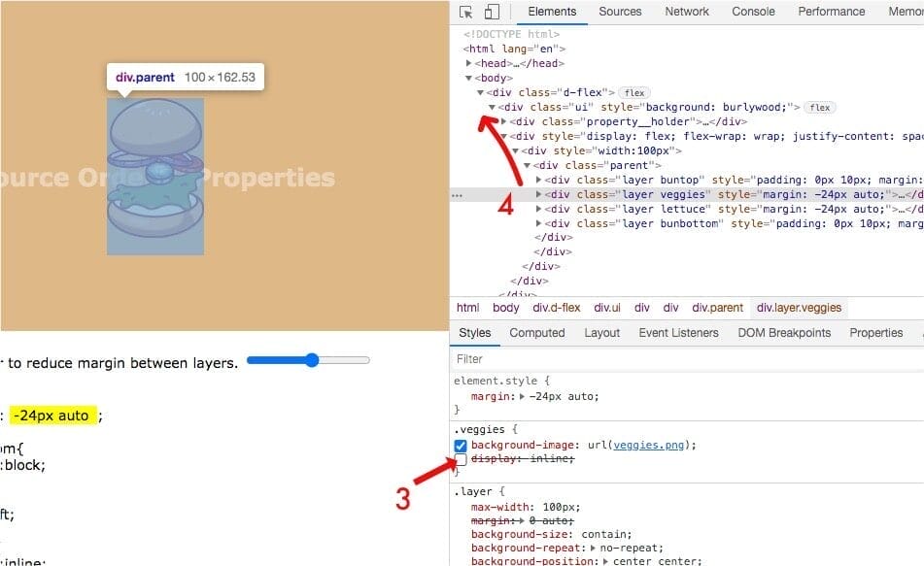Enable the display: inline property checkbox

pyautogui.click(x=461, y=459)
